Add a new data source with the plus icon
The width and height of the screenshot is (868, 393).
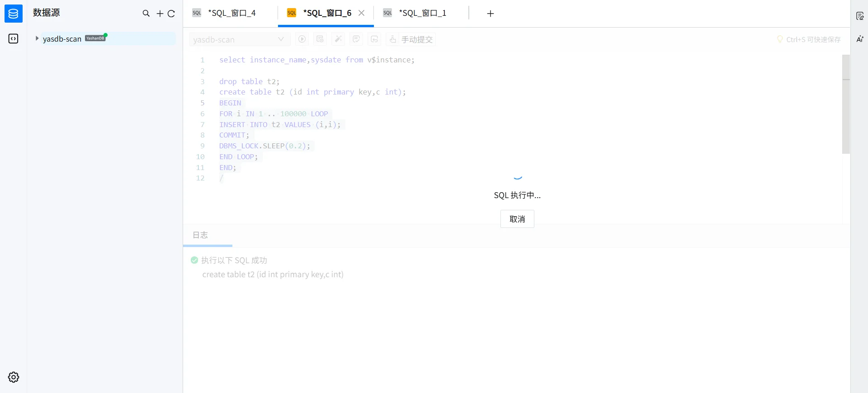[x=160, y=14]
